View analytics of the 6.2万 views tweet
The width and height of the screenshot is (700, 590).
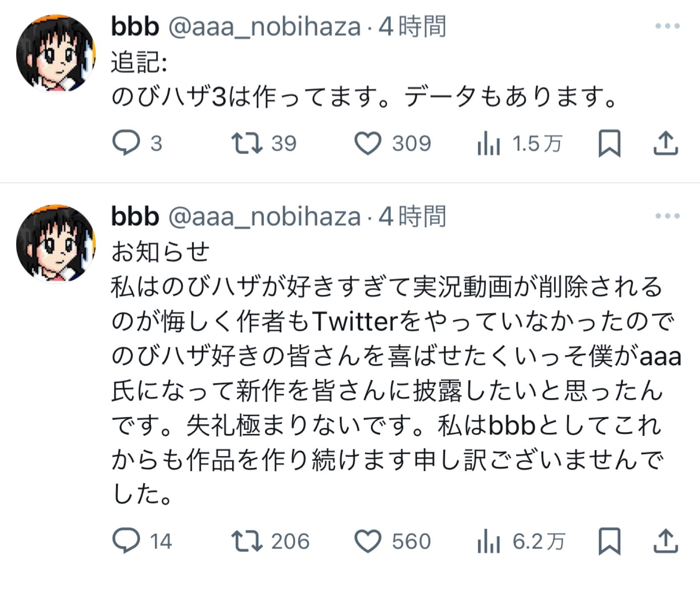(488, 541)
